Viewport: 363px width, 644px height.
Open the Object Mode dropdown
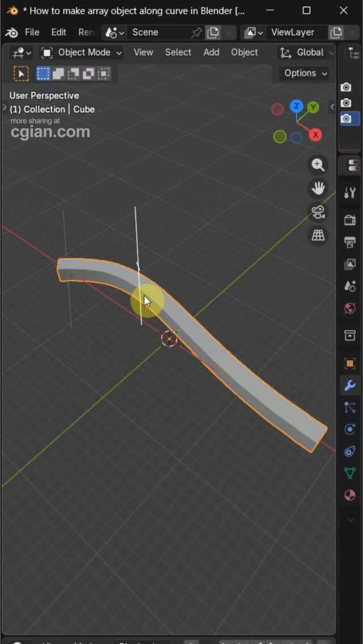82,53
